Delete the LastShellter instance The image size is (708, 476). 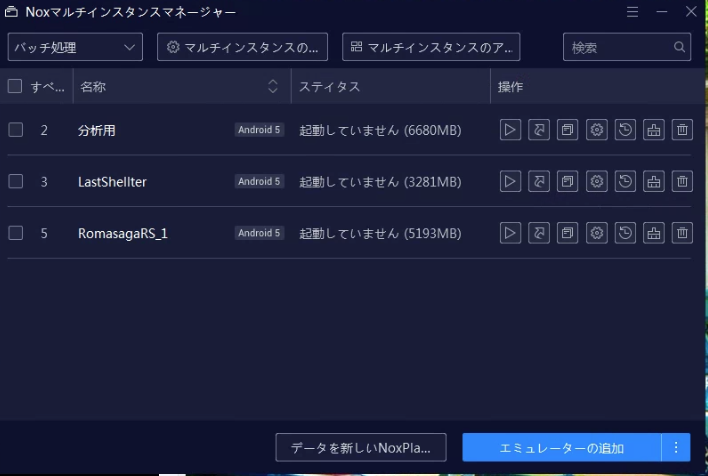pyautogui.click(x=682, y=182)
